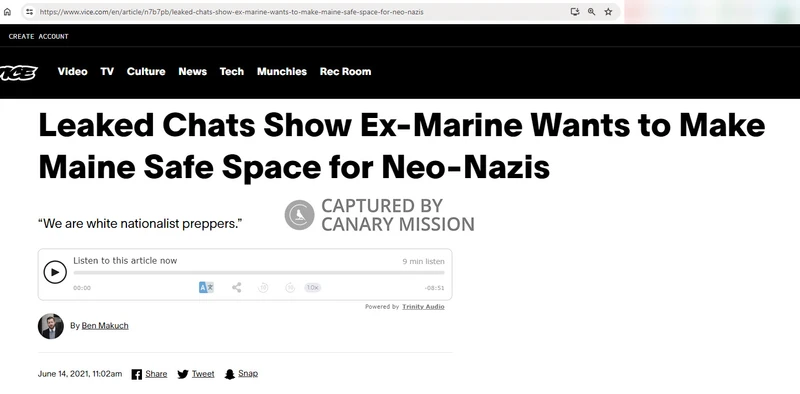Open the Munchies section
800x394 pixels.
(x=282, y=72)
